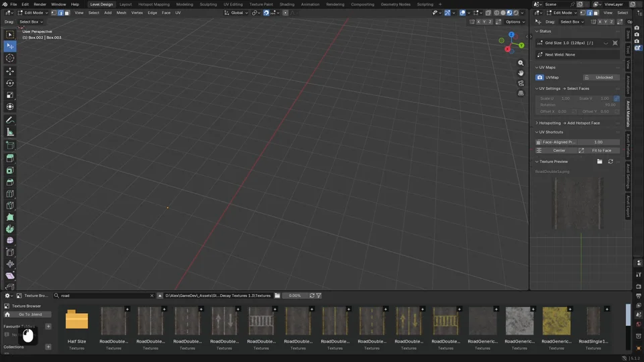
Task: Open the Options dropdown
Action: (515, 21)
